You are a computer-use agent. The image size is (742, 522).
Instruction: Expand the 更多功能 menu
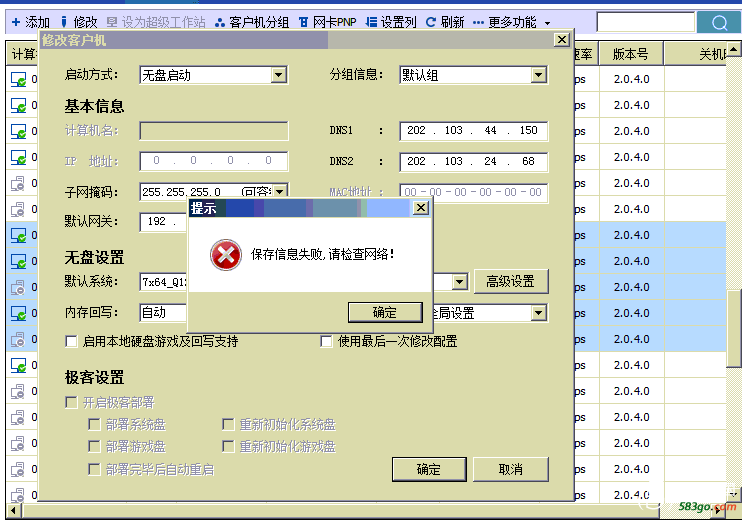[512, 22]
